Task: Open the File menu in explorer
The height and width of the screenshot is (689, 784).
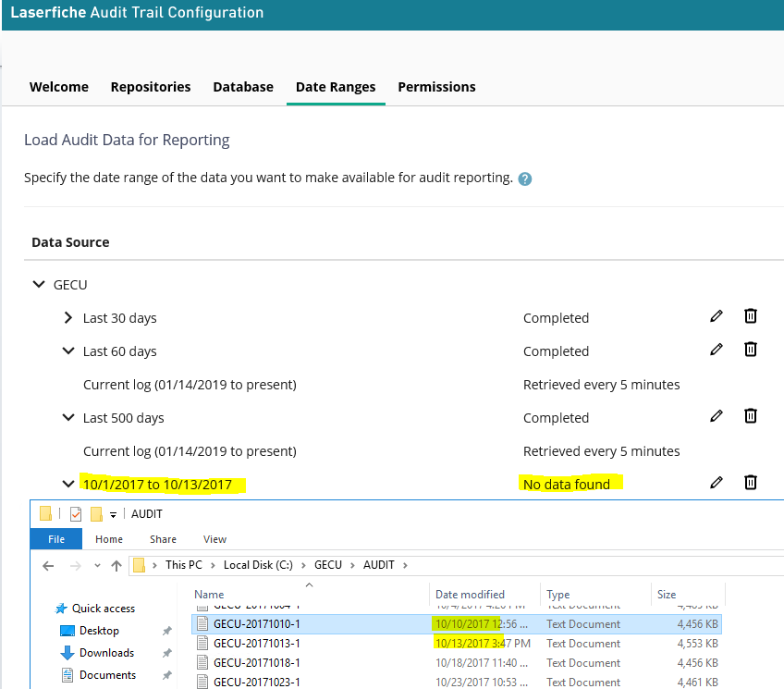Action: (x=56, y=539)
